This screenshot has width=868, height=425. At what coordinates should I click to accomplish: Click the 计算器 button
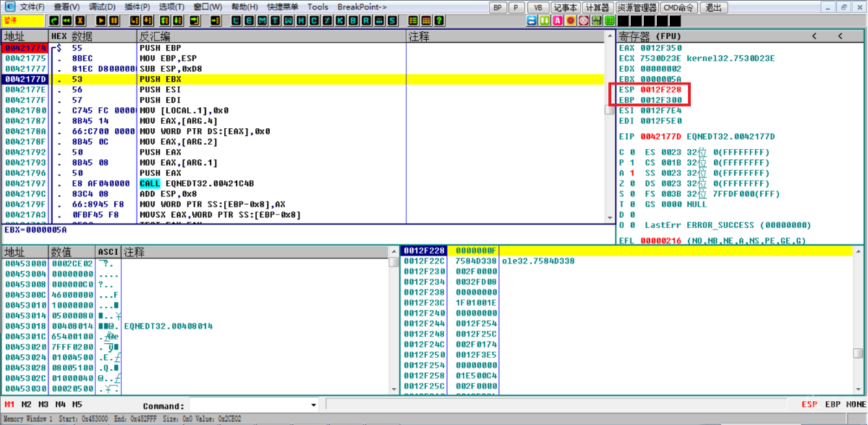click(597, 7)
